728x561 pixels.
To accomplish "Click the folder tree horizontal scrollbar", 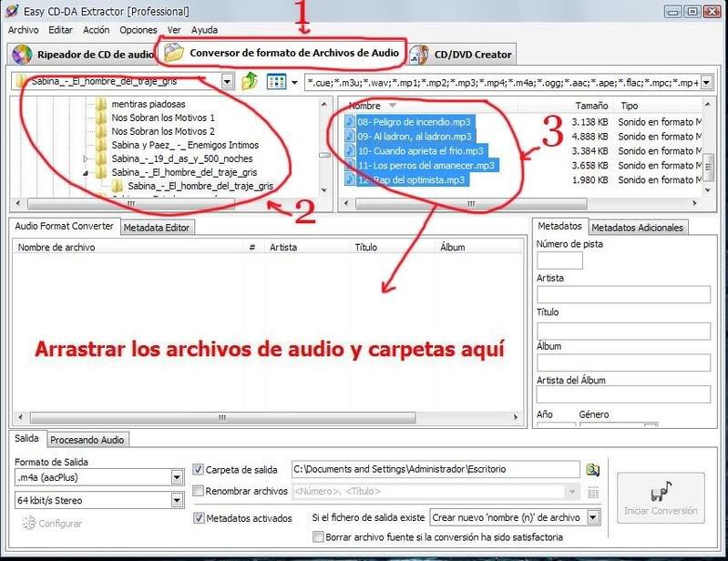I will pos(130,203).
